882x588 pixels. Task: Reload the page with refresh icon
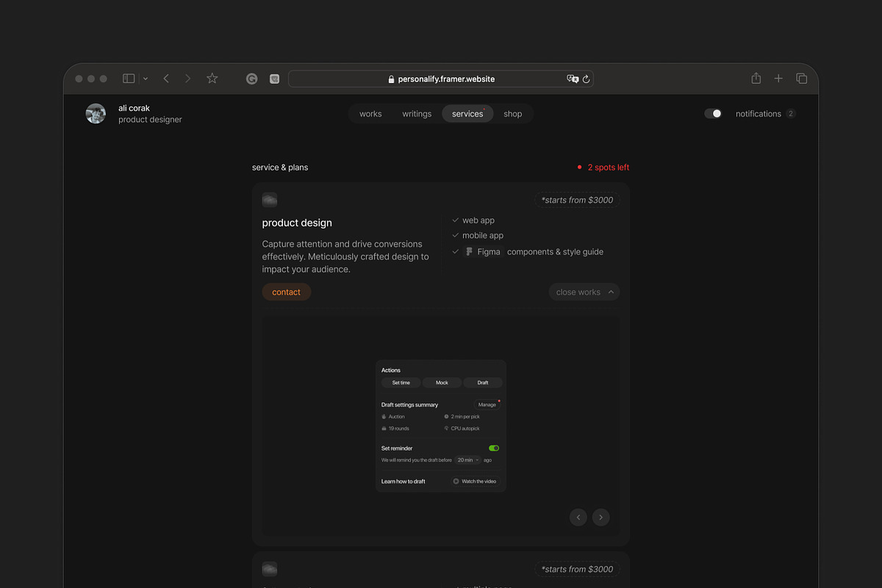(x=586, y=79)
